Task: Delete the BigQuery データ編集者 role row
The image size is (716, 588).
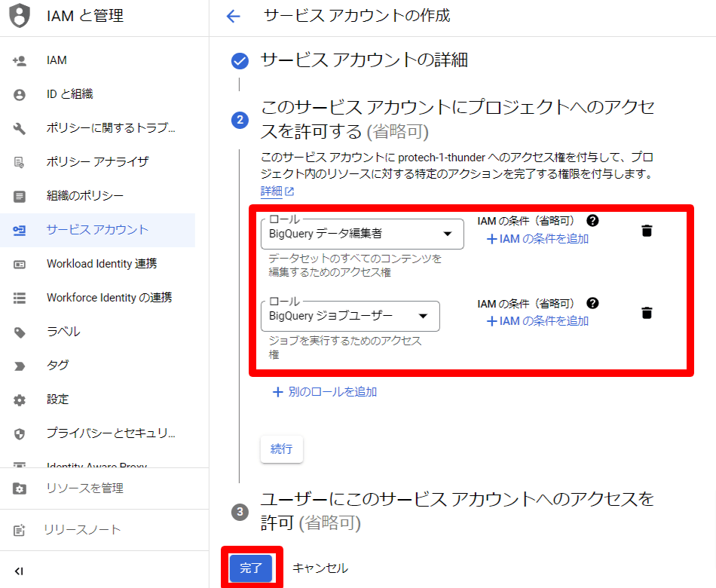Action: [x=647, y=231]
